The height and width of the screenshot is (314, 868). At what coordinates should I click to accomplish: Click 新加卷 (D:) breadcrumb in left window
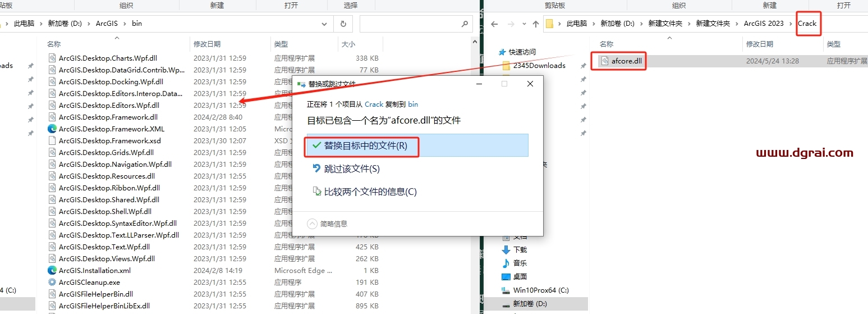tap(65, 24)
